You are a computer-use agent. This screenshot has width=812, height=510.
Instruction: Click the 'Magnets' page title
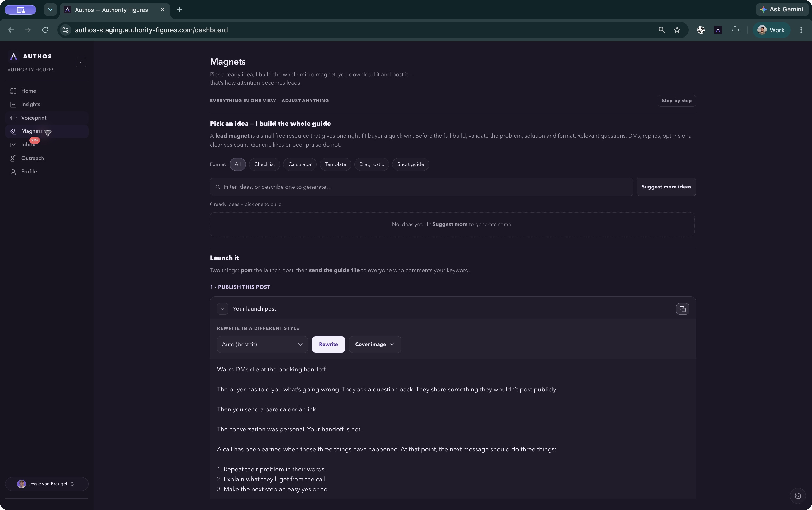[228, 62]
